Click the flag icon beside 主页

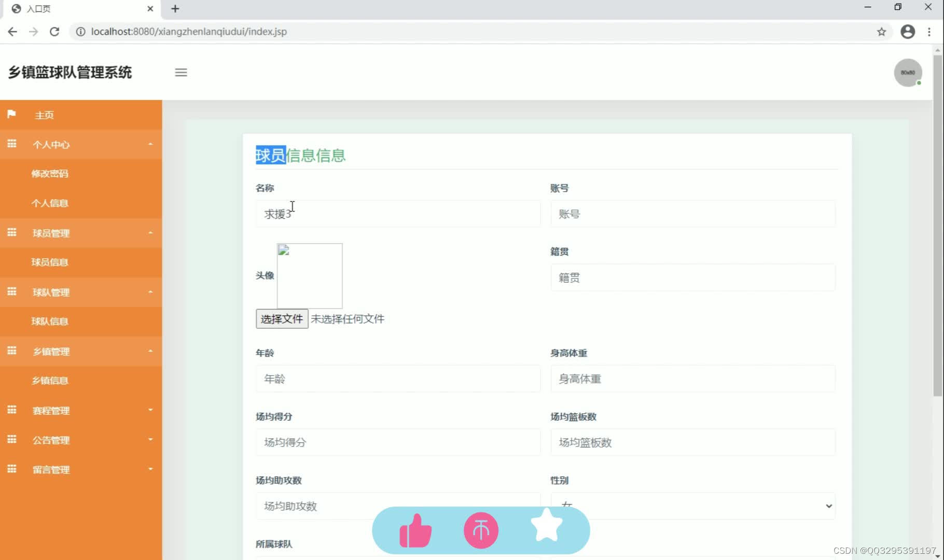click(11, 114)
